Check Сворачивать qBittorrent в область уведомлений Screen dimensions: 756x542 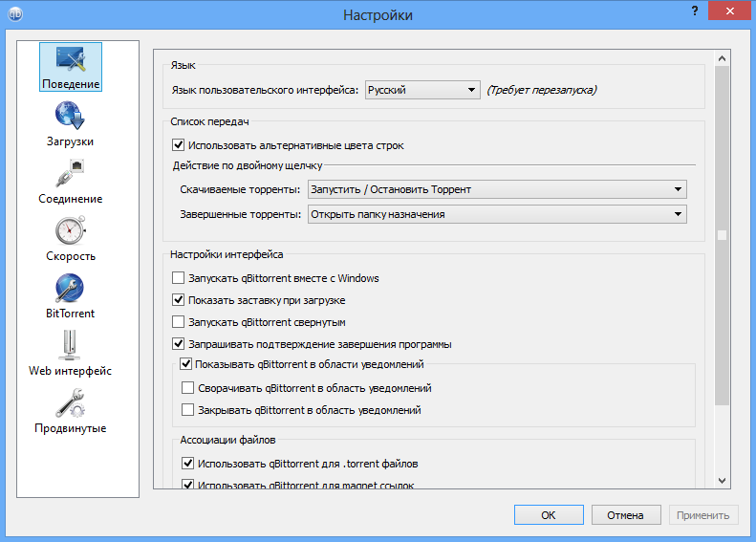pyautogui.click(x=187, y=388)
